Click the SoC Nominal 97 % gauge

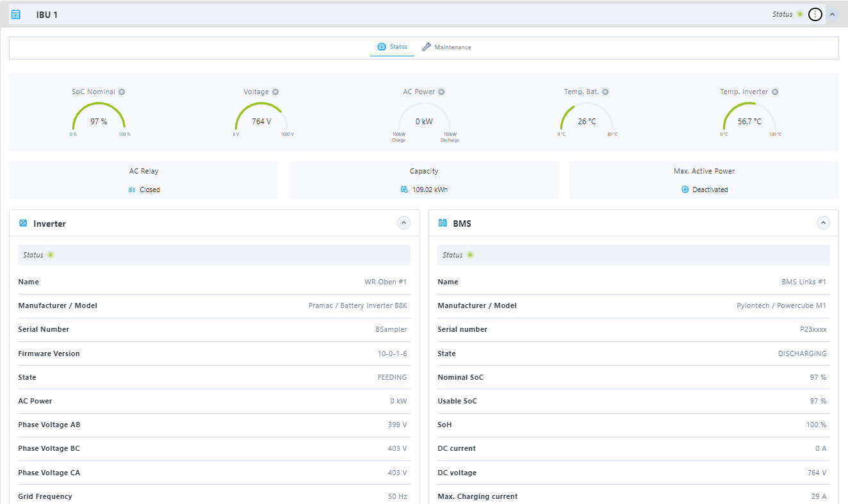coord(99,118)
